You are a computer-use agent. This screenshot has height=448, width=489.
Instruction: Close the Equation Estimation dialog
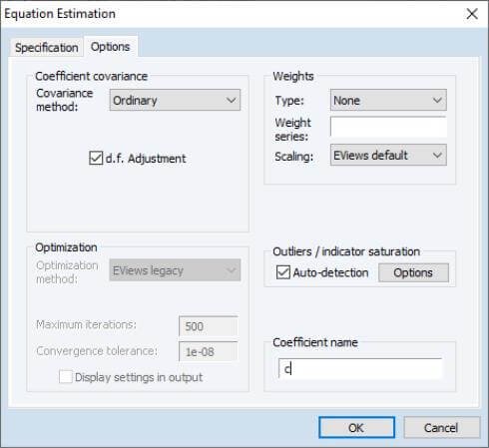tap(472, 14)
